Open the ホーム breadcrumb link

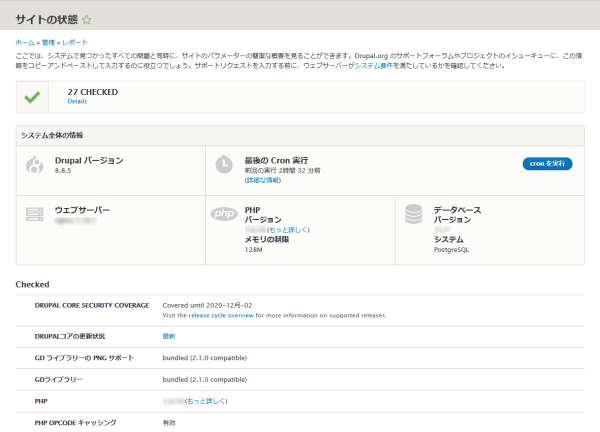point(25,43)
